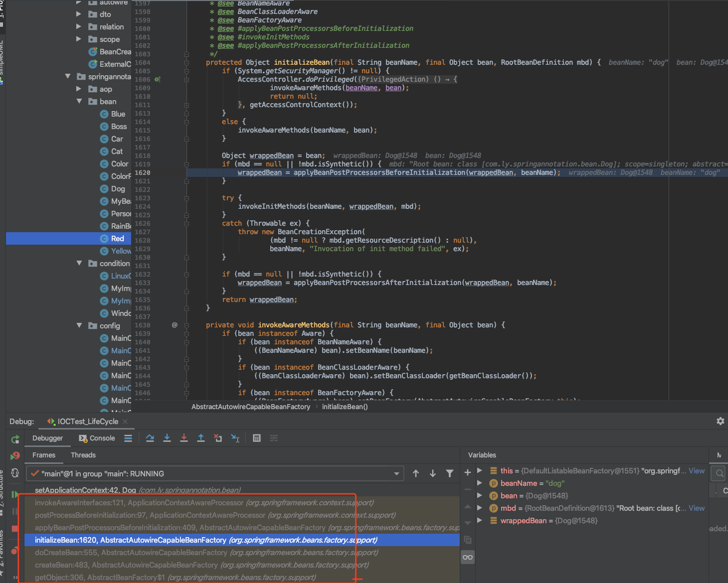This screenshot has width=728, height=583.
Task: Expand the beanName variable node
Action: point(480,483)
